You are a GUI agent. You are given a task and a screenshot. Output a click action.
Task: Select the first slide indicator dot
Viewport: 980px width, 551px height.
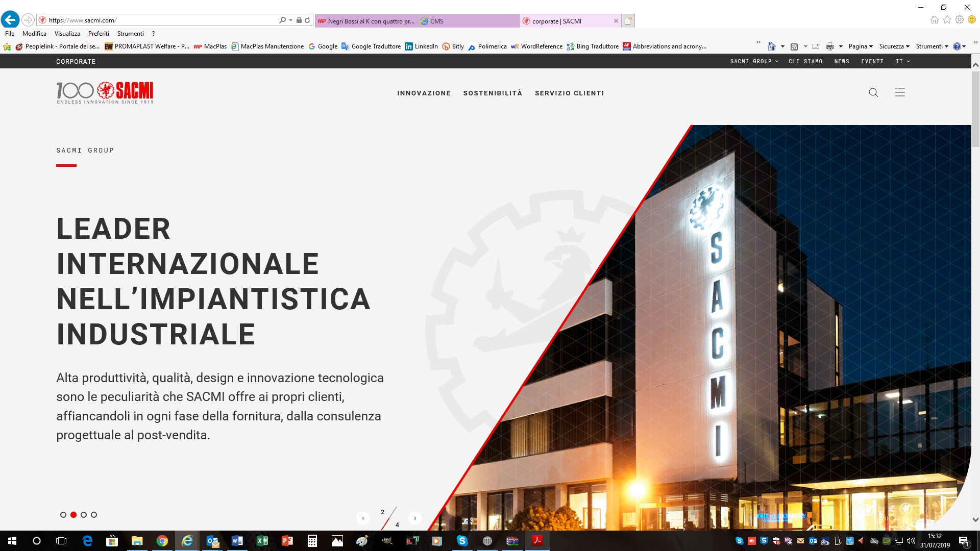pos(63,515)
